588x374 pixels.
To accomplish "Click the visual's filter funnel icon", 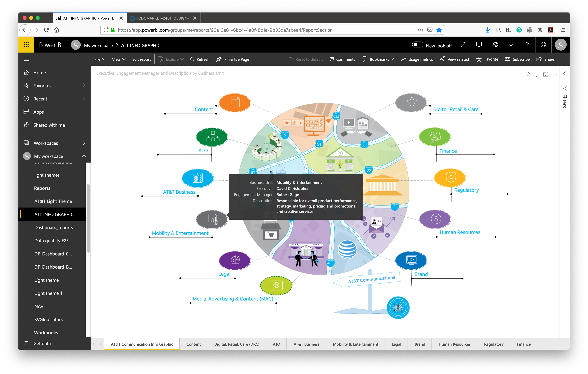I will point(536,74).
